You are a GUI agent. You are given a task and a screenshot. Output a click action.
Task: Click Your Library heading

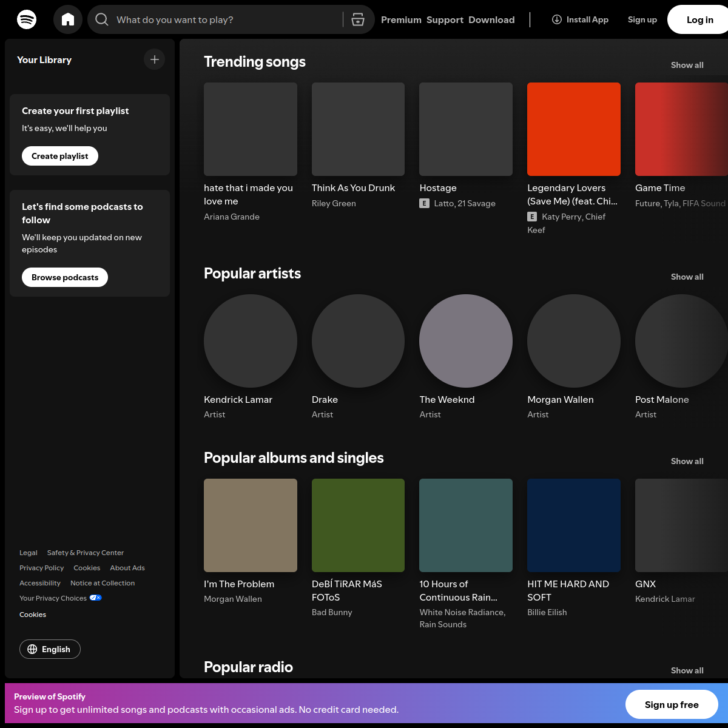click(x=44, y=59)
